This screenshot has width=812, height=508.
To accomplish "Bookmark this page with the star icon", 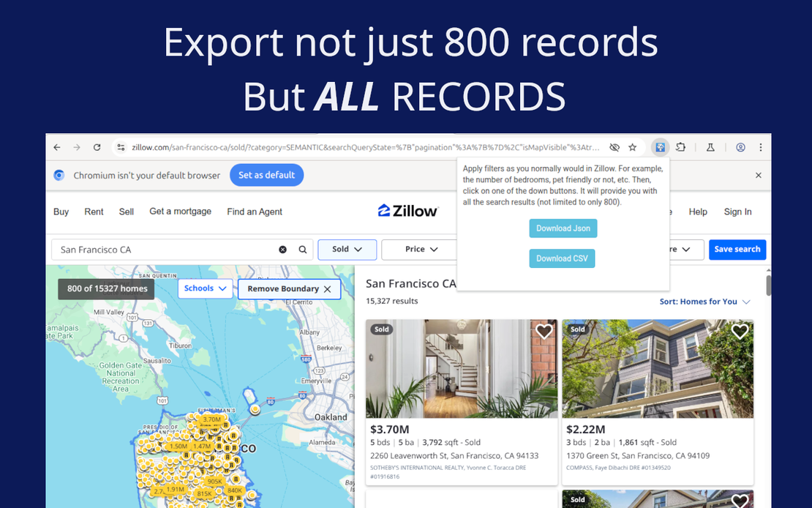I will (633, 147).
